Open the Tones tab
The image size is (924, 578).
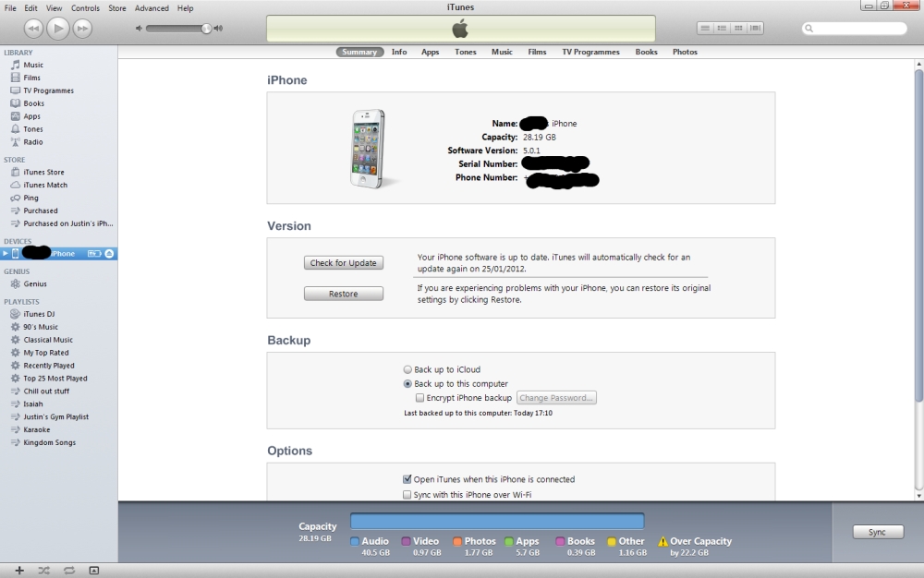(x=466, y=52)
